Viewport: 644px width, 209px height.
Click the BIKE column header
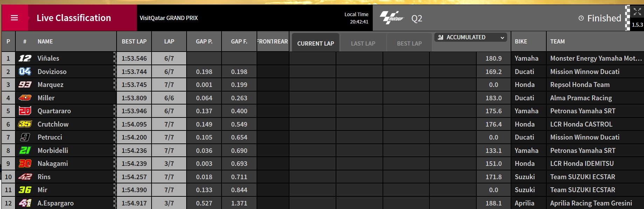(521, 41)
